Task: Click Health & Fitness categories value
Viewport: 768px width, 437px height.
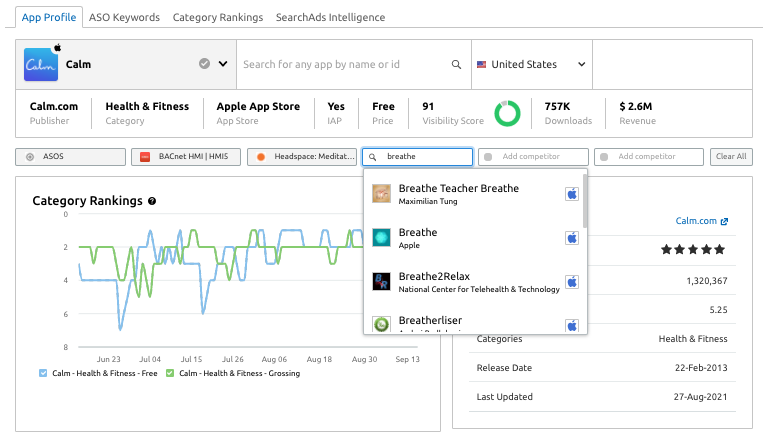Action: (693, 339)
